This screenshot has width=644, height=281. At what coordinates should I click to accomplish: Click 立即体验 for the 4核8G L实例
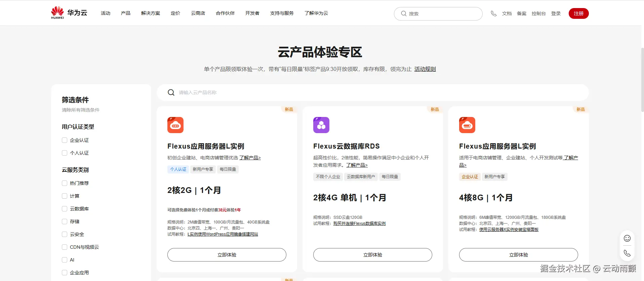(519, 255)
